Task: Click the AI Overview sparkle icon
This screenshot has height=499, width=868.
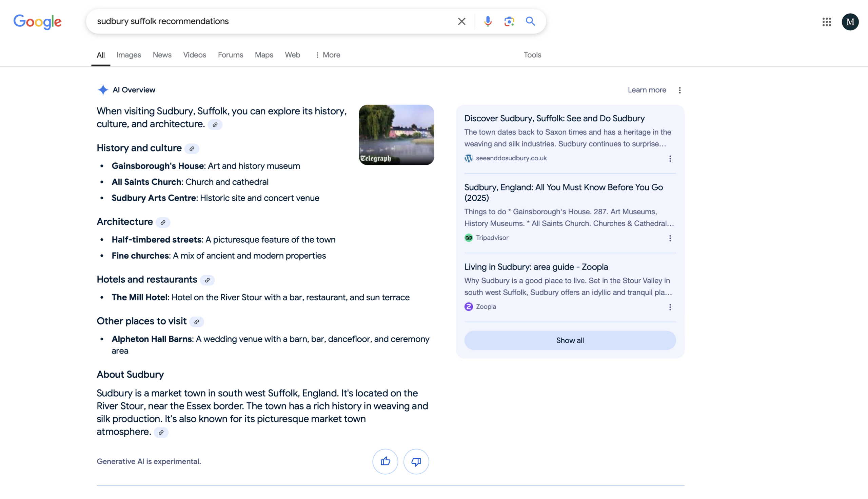Action: (x=103, y=90)
